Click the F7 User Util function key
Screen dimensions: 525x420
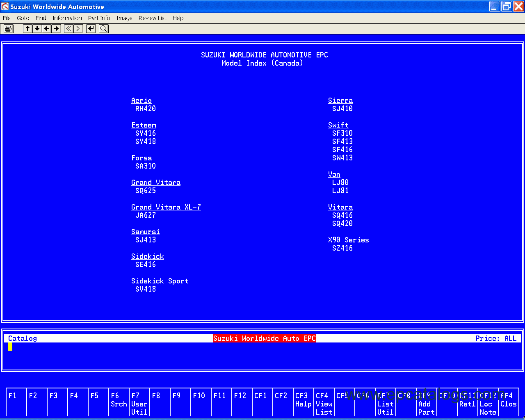[139, 402]
